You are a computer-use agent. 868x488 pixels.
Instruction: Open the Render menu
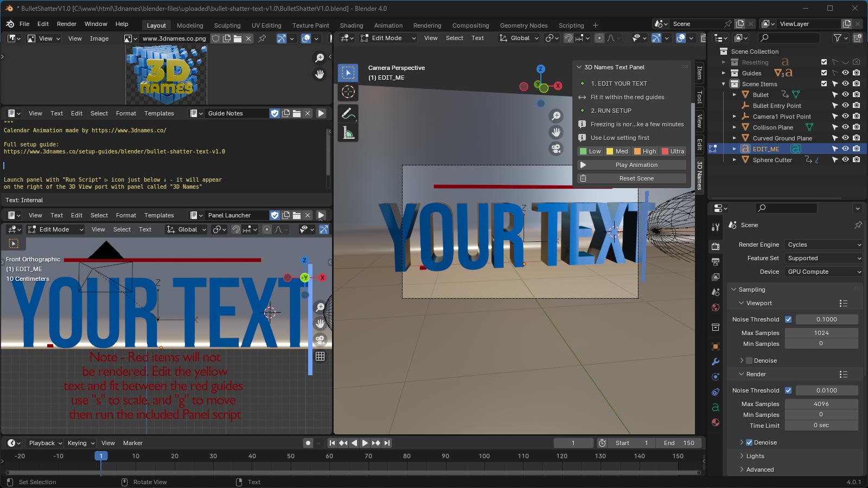click(67, 23)
